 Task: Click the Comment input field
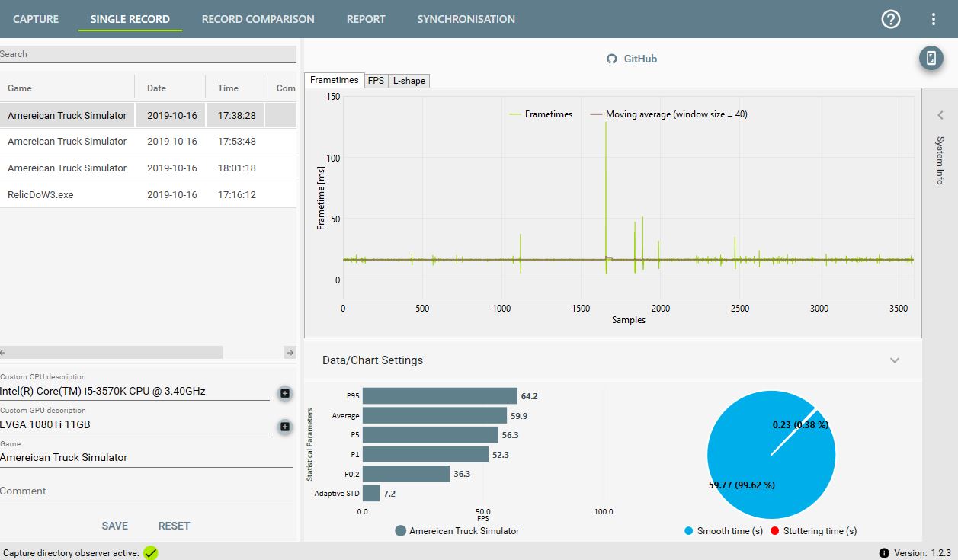pyautogui.click(x=146, y=491)
